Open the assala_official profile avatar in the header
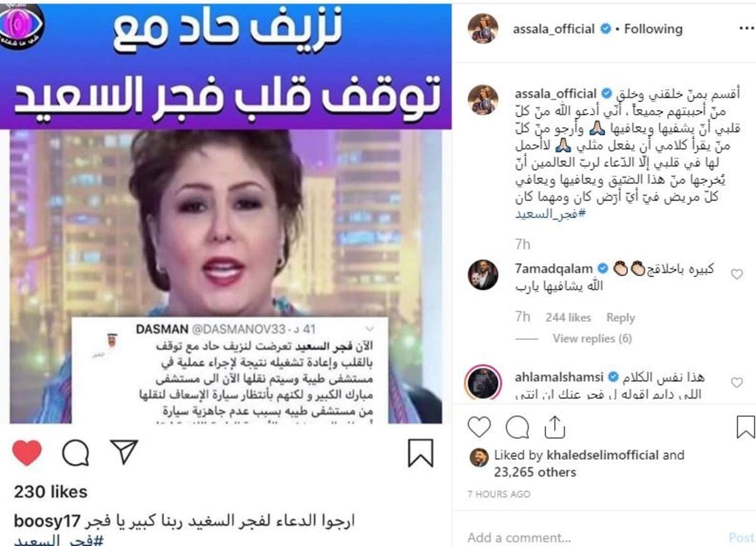Image resolution: width=756 pixels, height=546 pixels. pos(483,28)
